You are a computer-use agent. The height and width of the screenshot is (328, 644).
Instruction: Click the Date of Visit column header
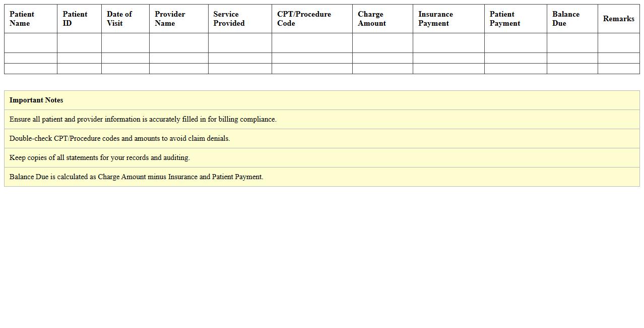(x=125, y=19)
